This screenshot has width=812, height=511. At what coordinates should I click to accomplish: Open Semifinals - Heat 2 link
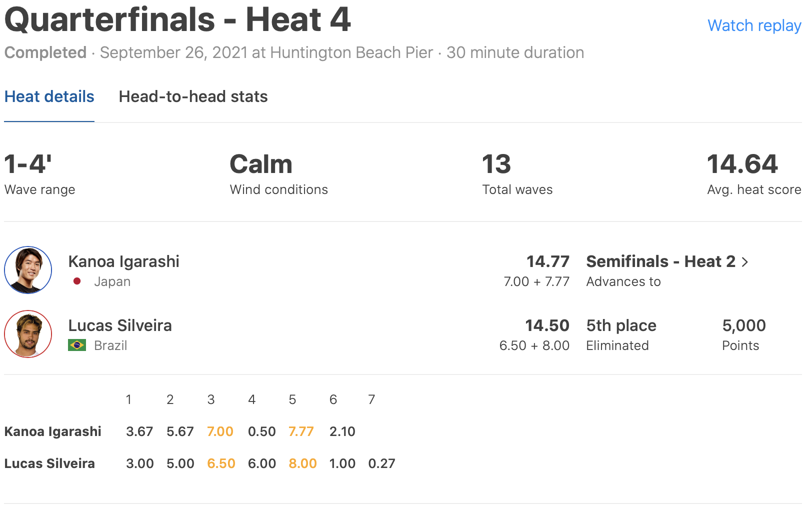[660, 261]
